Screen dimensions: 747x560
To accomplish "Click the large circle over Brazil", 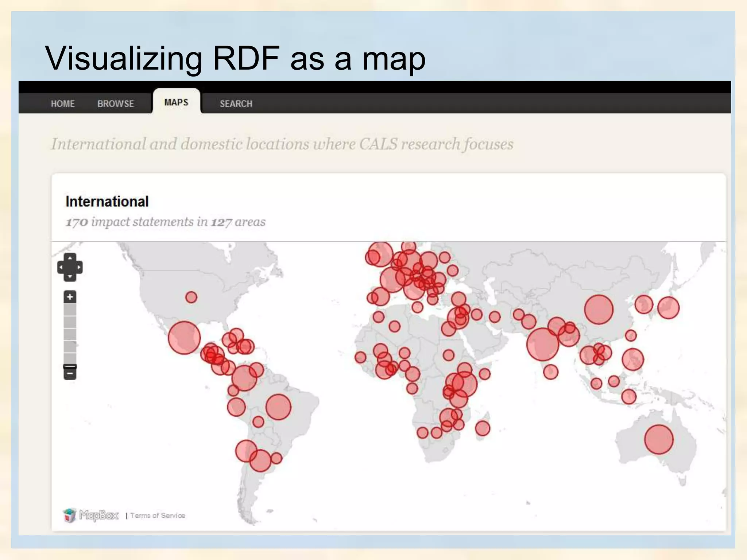I will pyautogui.click(x=278, y=407).
